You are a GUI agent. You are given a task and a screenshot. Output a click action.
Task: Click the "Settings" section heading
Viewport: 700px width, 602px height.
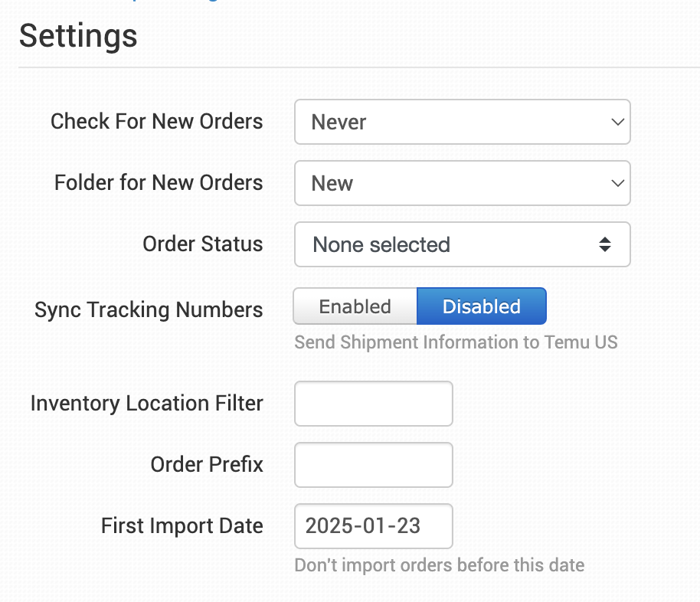tap(78, 36)
